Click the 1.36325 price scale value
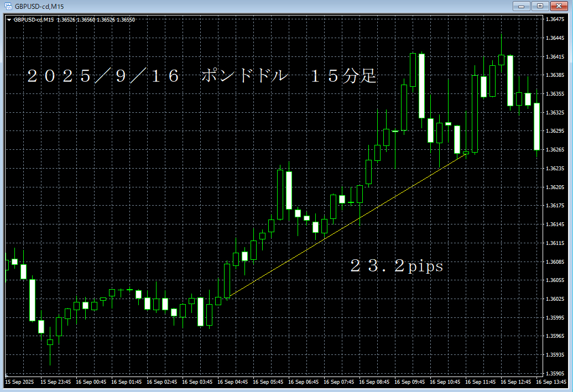This screenshot has height=392, width=573. point(555,113)
